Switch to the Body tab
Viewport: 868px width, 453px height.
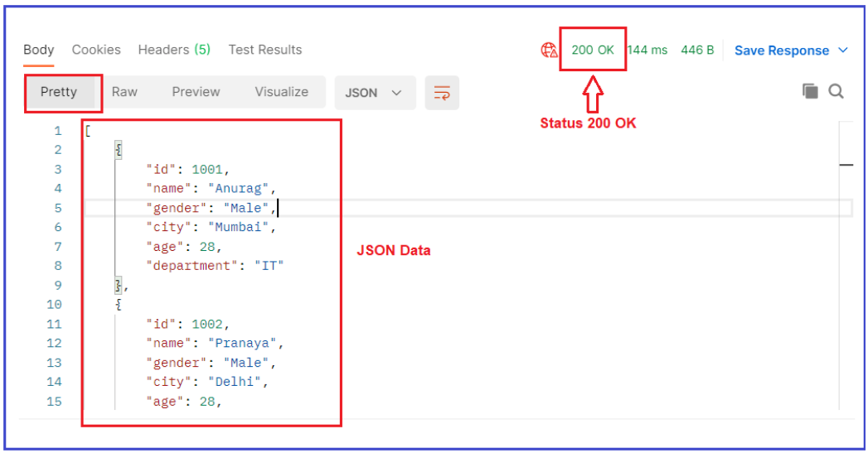tap(39, 50)
